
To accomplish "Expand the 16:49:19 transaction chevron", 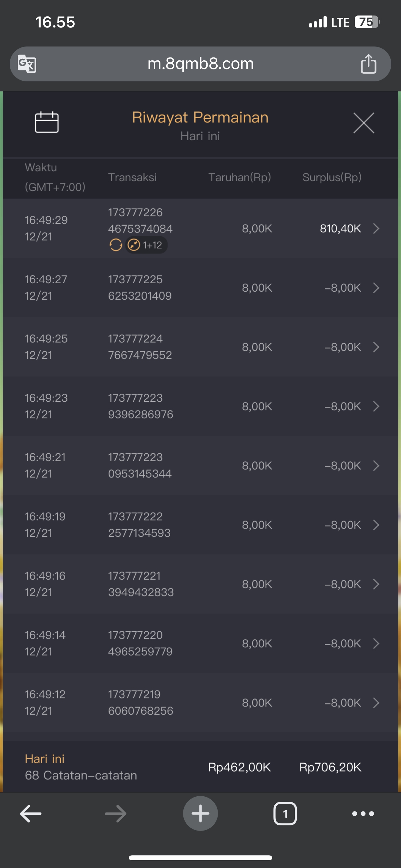I will 376,525.
